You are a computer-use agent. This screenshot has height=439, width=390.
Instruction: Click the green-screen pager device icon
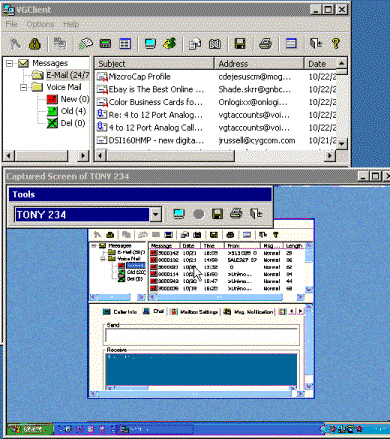coord(105,44)
